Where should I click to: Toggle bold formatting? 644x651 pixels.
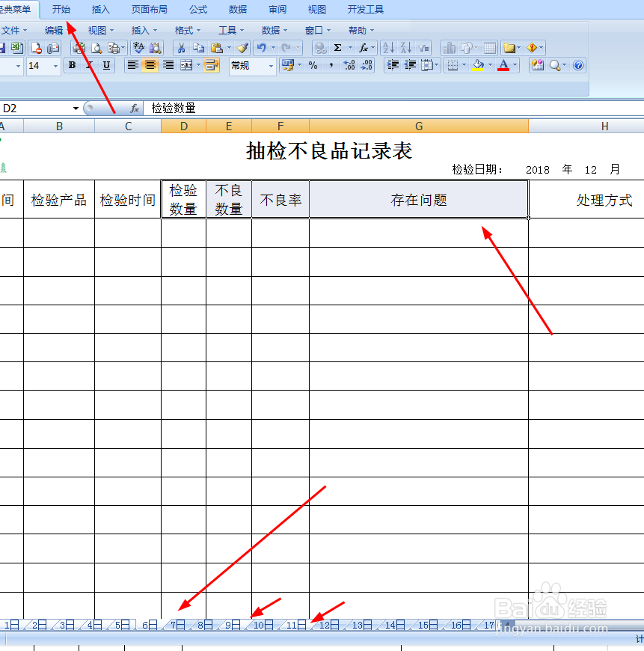[72, 65]
